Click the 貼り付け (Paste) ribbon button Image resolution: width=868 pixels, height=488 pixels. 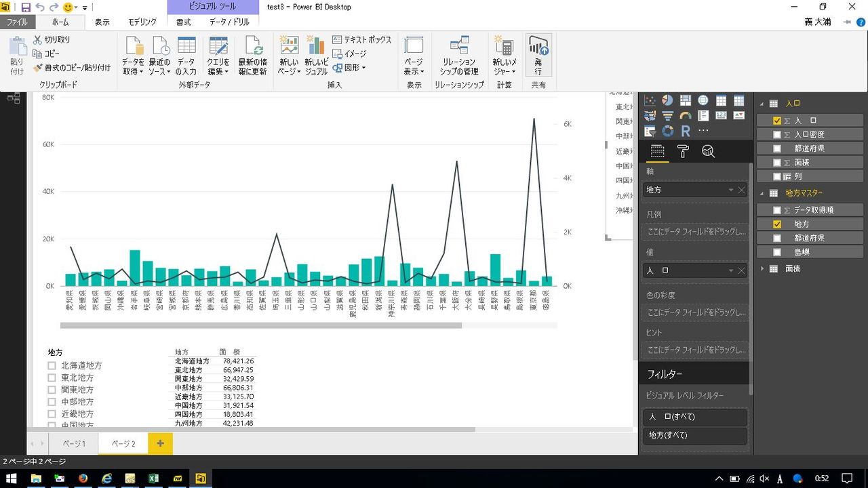tap(17, 56)
